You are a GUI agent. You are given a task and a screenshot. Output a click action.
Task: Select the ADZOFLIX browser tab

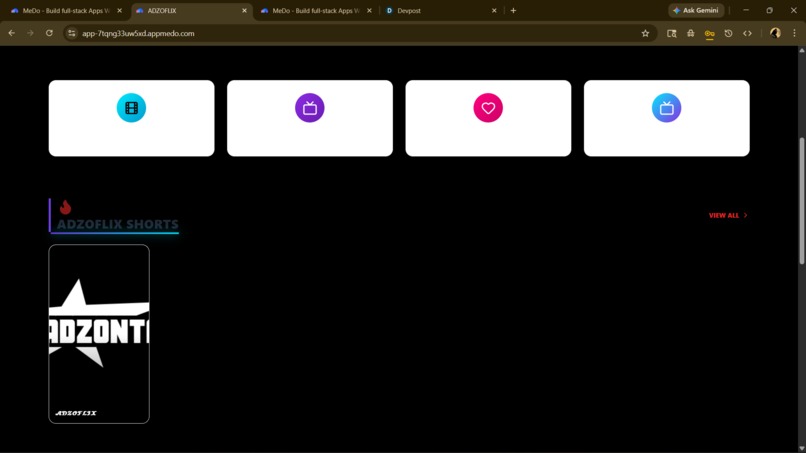tap(191, 11)
